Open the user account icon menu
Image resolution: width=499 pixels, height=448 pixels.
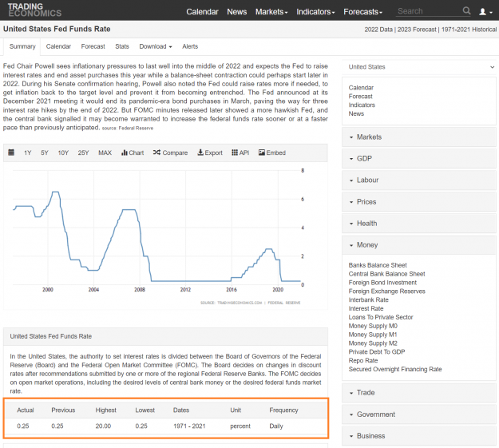click(485, 12)
